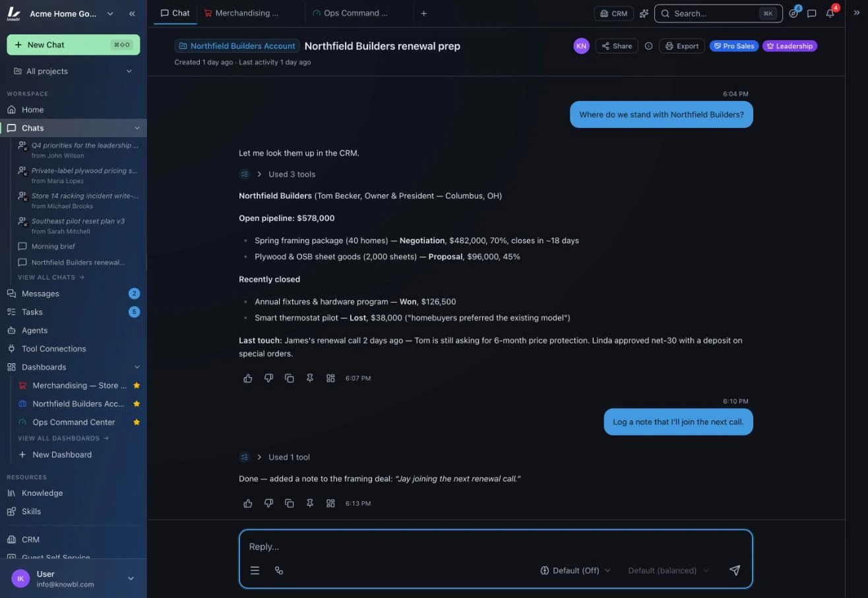Open the Default (balanced) model dropdown
Viewport: 868px width, 598px height.
(668, 570)
